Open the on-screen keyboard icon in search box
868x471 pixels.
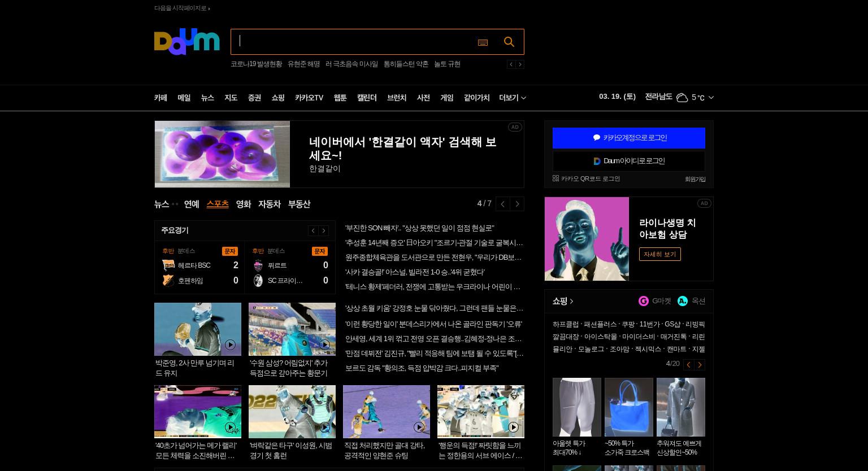pyautogui.click(x=483, y=42)
